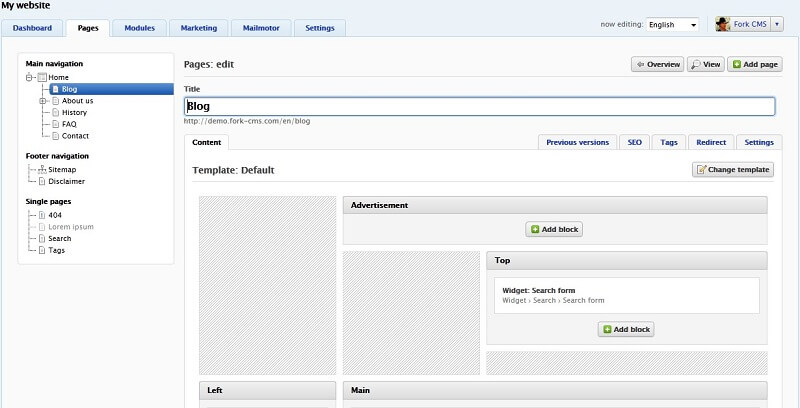The image size is (800, 408).
Task: Click the Sitemap icon in footer navigation
Action: pyautogui.click(x=42, y=170)
